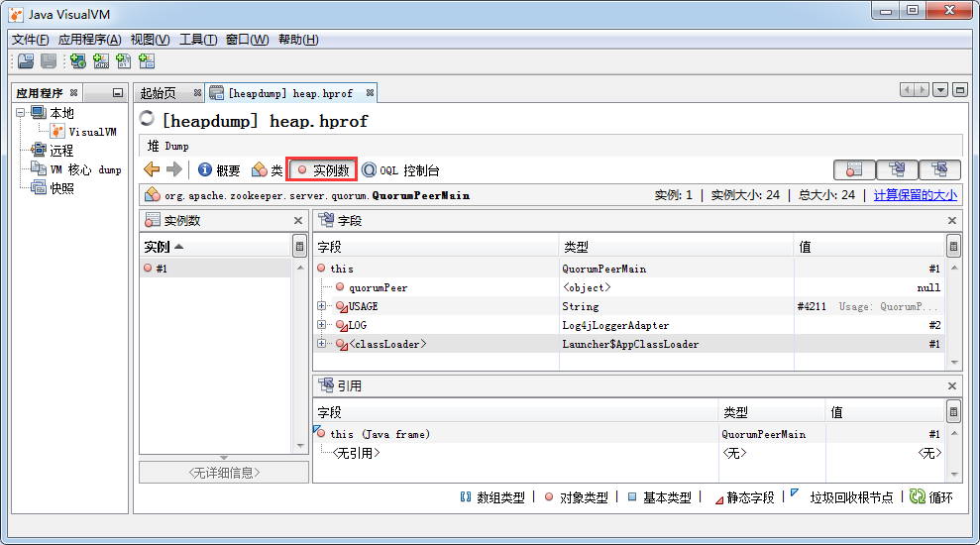Image resolution: width=980 pixels, height=545 pixels.
Task: Expand the USAGE field node
Action: (321, 306)
